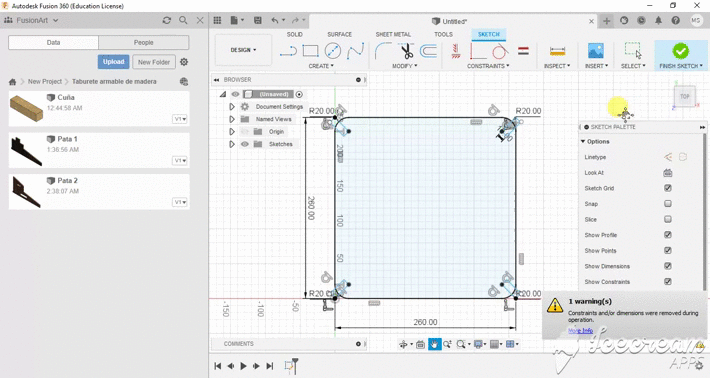Open the CONSTRAINTS dropdown menu
This screenshot has width=710, height=378.
488,66
